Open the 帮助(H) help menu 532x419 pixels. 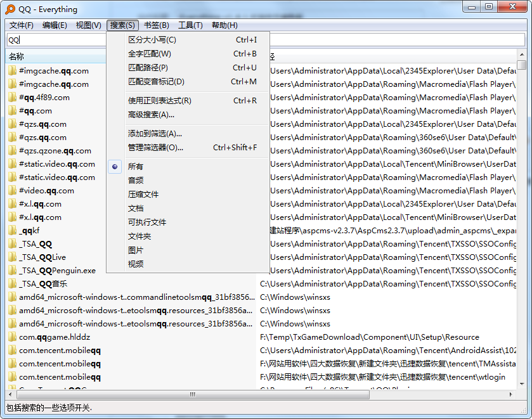pos(224,25)
